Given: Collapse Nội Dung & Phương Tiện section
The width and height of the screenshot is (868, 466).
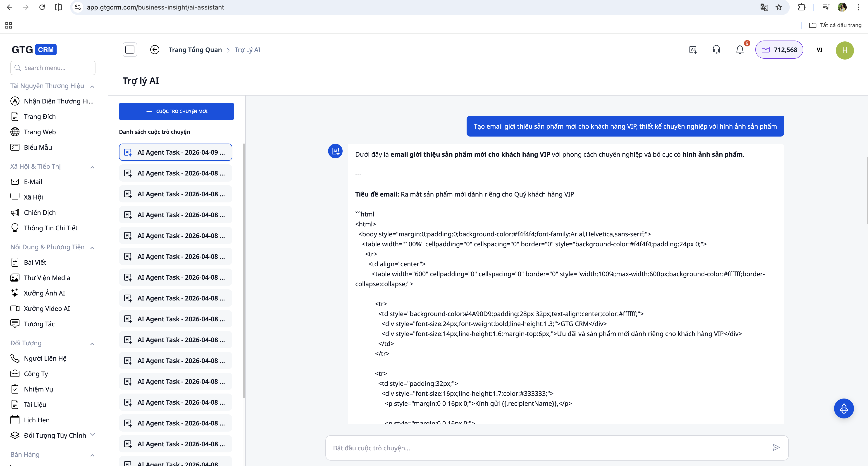Looking at the screenshot, I should pos(92,247).
